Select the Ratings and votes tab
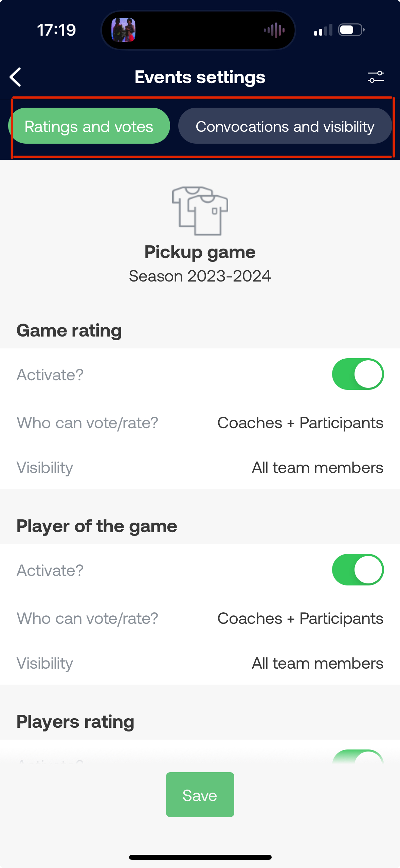 pos(89,126)
